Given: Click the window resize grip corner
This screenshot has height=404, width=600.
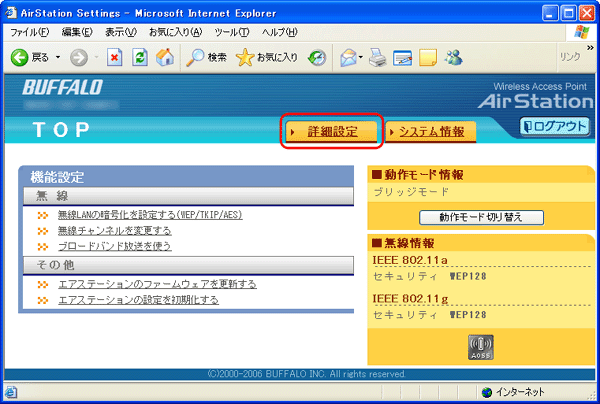Looking at the screenshot, I should pos(592,396).
